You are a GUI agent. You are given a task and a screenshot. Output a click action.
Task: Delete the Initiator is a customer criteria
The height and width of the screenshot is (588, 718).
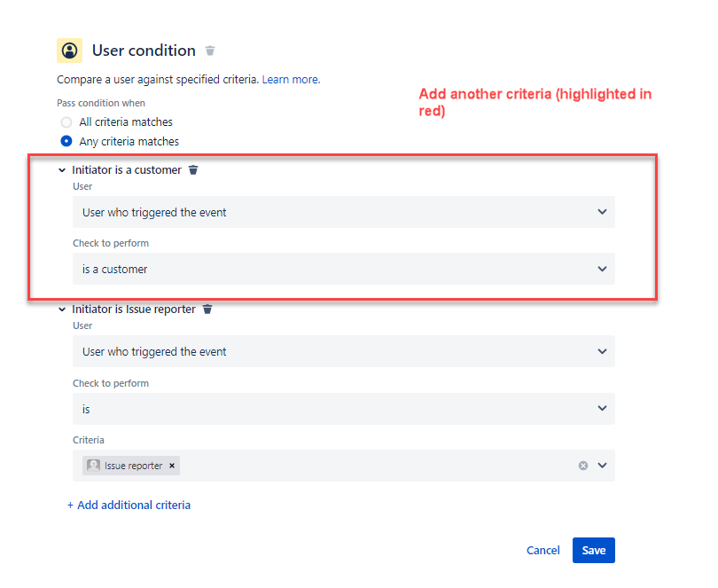coord(193,170)
